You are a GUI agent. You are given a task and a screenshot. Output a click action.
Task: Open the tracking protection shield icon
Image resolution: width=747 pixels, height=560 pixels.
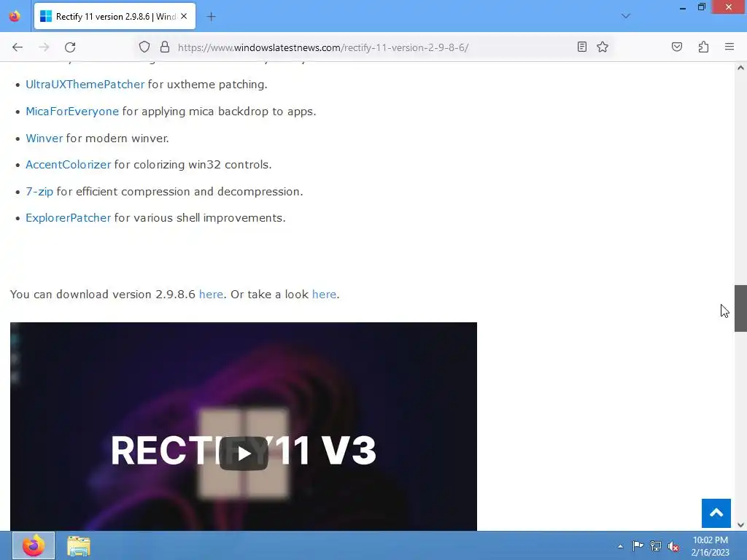[x=144, y=47]
